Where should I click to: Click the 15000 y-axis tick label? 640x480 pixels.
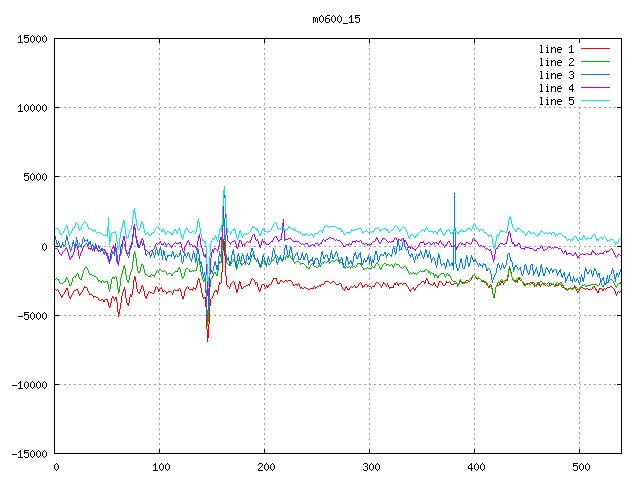[x=31, y=39]
